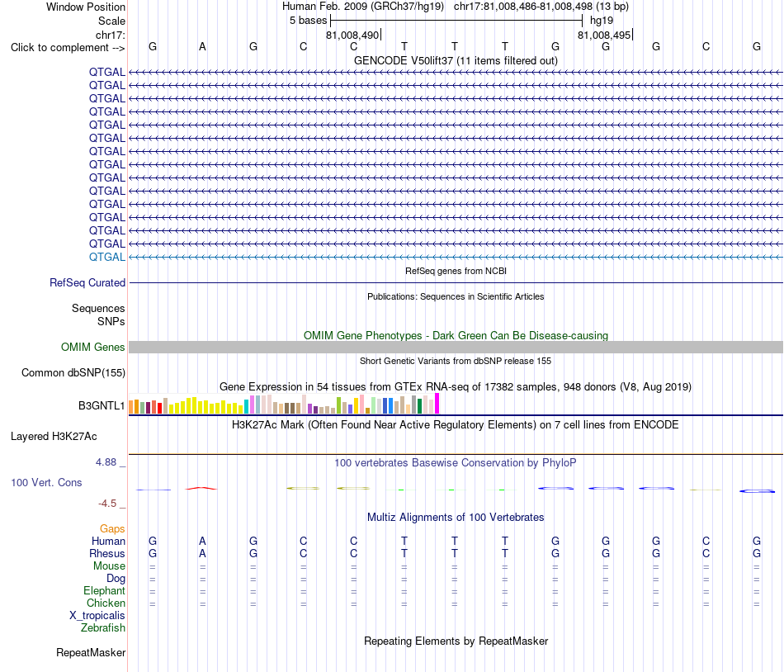Screen dimensions: 784x672
Task: Click the Elephant species label
Action: (104, 590)
